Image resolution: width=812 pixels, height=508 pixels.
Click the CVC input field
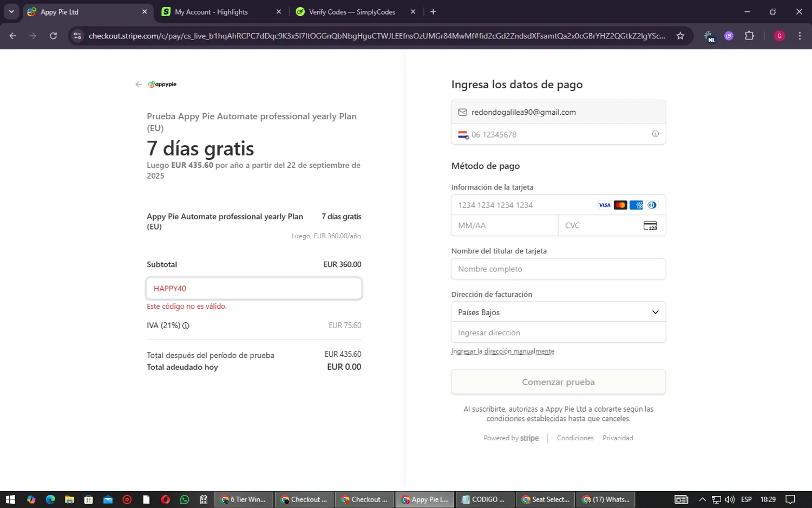pos(612,226)
